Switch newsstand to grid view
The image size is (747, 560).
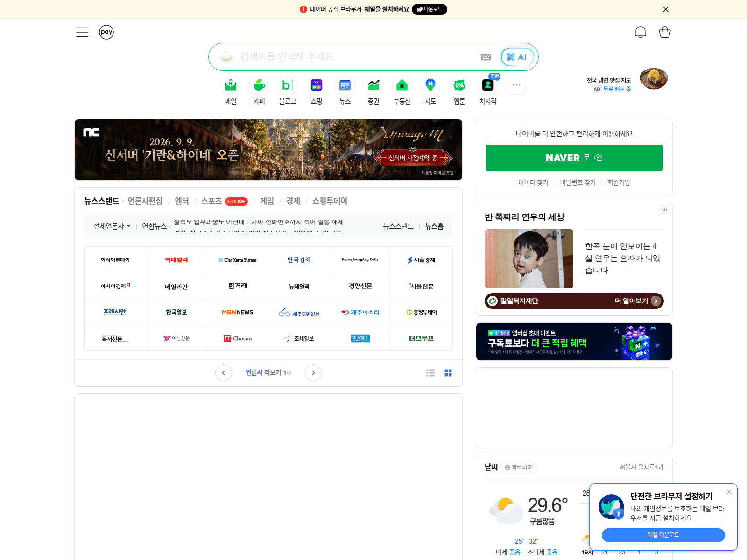tap(448, 373)
